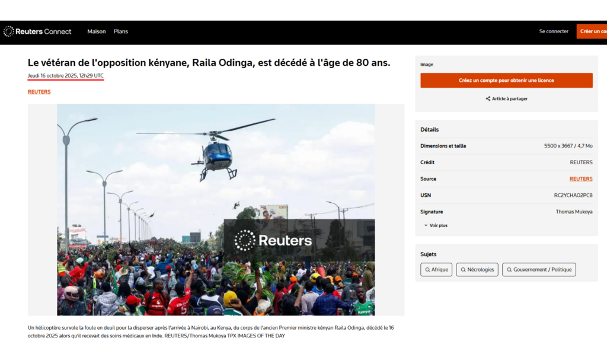The width and height of the screenshot is (607, 364).
Task: Select the Gouvernement / Politique subject chip
Action: click(x=539, y=269)
